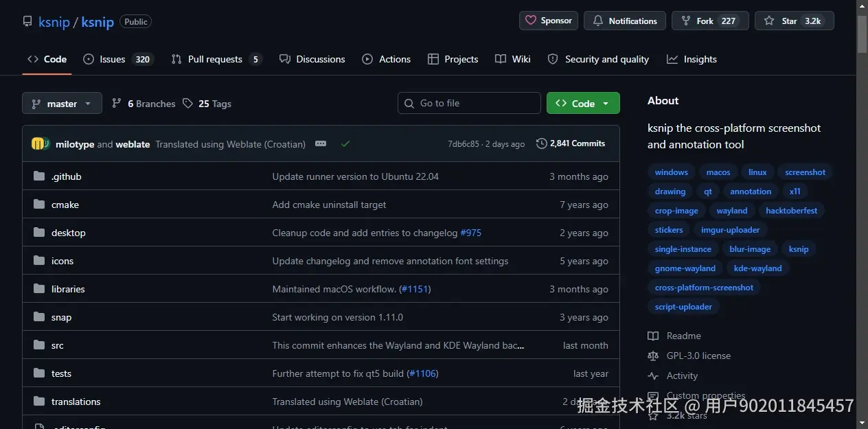The width and height of the screenshot is (868, 429).
Task: Open the master branch dropdown
Action: point(62,103)
